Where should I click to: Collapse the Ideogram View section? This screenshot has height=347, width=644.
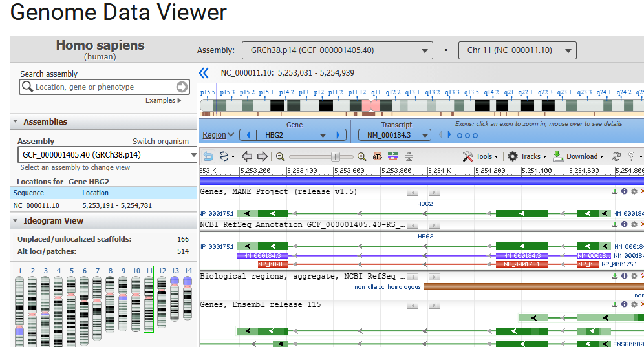point(16,220)
